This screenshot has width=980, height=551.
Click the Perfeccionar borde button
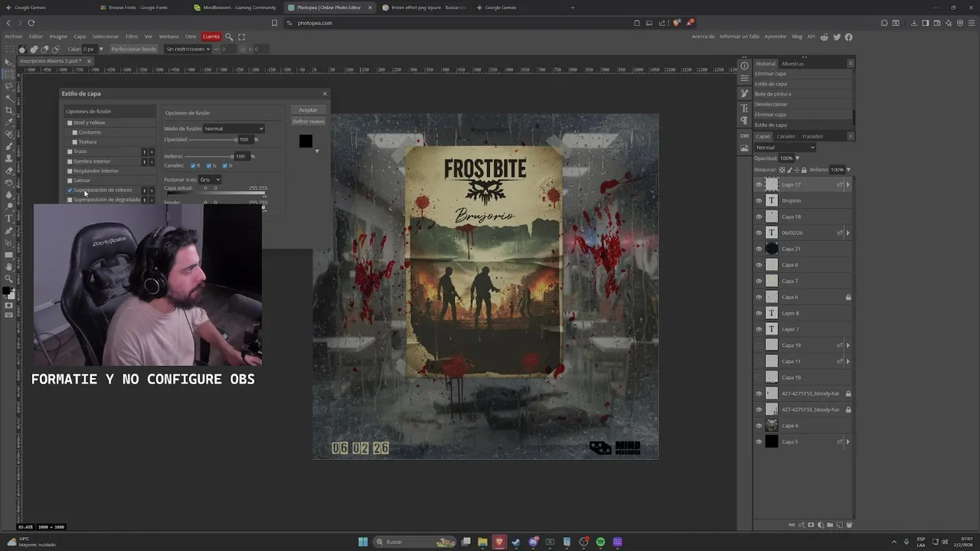coord(133,49)
